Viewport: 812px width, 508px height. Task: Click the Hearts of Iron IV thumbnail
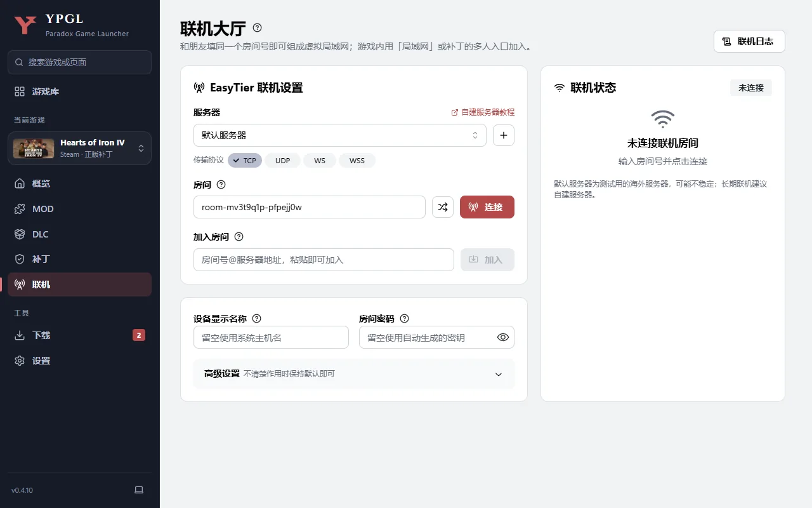[x=34, y=148]
